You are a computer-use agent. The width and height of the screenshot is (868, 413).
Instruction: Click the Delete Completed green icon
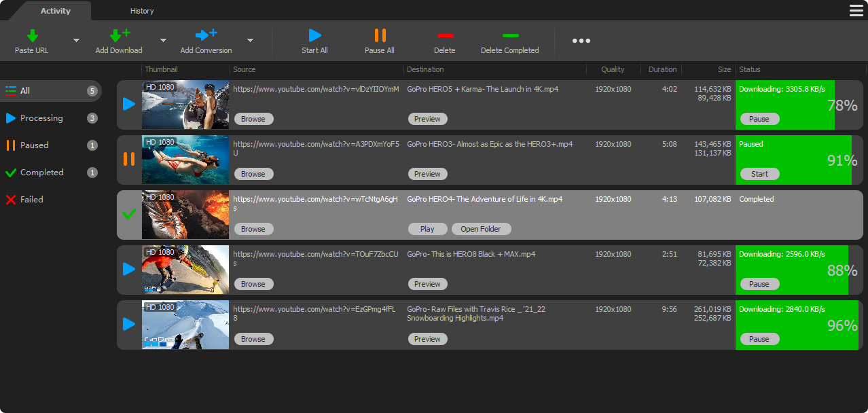tap(510, 35)
